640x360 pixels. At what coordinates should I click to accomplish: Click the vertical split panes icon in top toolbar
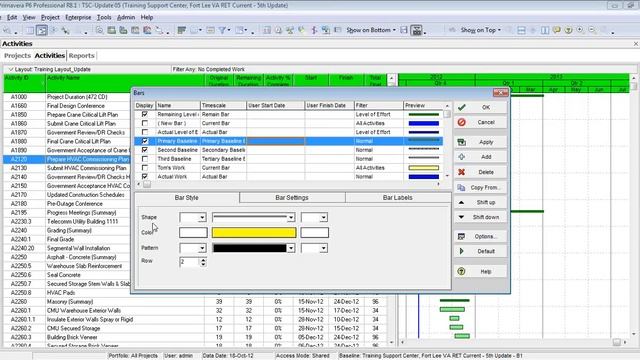(545, 30)
